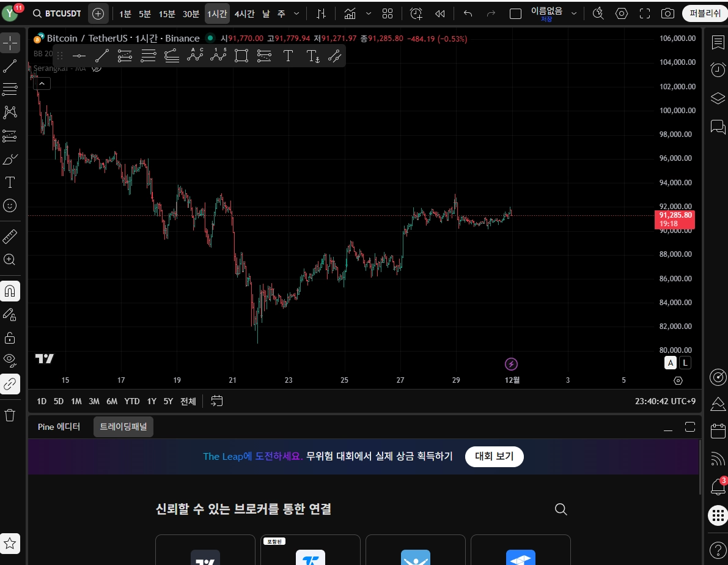Open the layout setup square icon
The height and width of the screenshot is (565, 728).
point(515,14)
